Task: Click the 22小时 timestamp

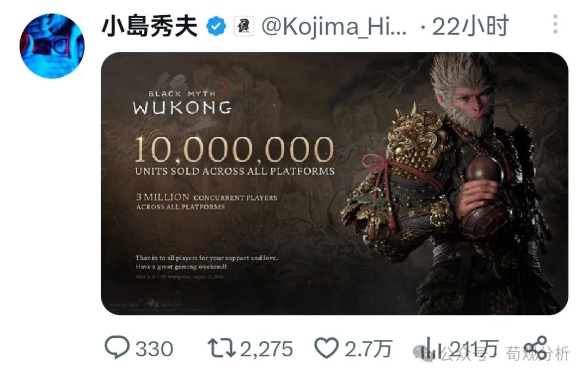Action: click(x=470, y=26)
